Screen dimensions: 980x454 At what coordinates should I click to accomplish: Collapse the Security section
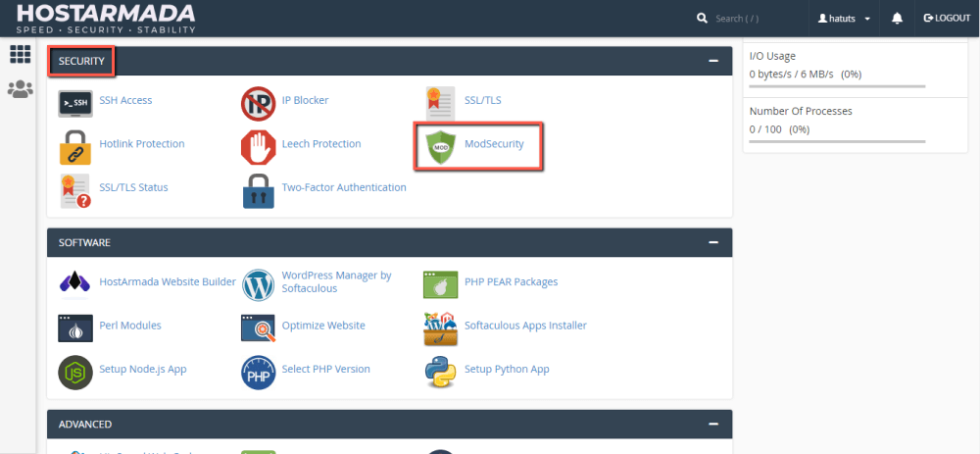tap(713, 61)
